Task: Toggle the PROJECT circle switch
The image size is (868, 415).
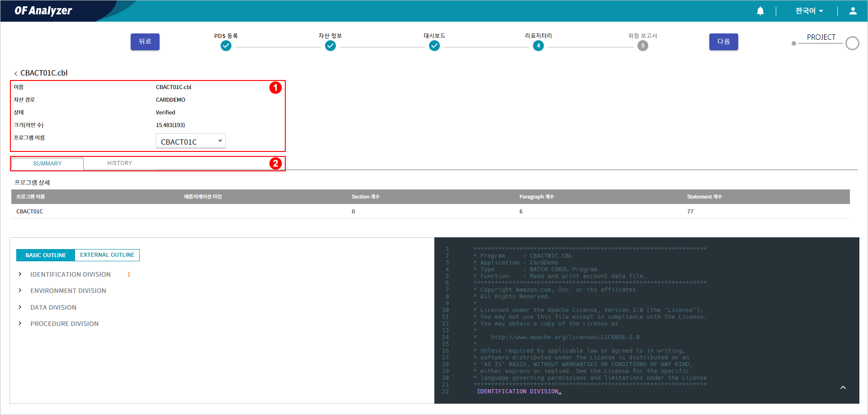Action: (x=852, y=43)
